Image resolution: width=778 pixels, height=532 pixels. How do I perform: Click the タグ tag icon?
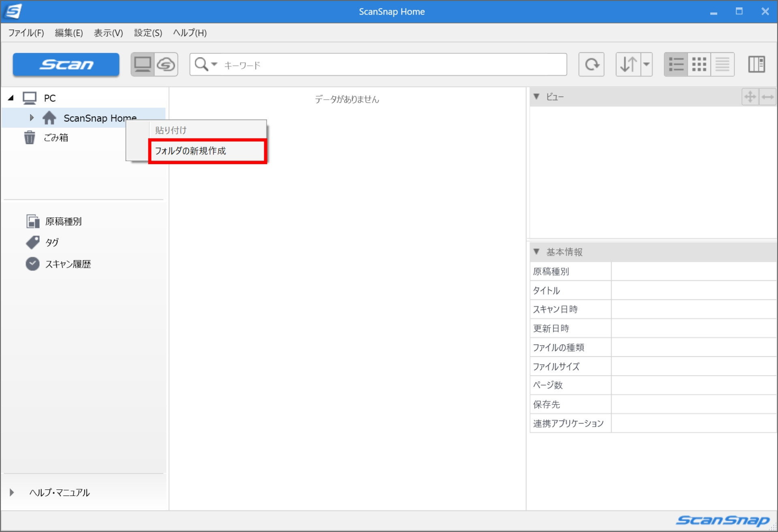coord(33,242)
